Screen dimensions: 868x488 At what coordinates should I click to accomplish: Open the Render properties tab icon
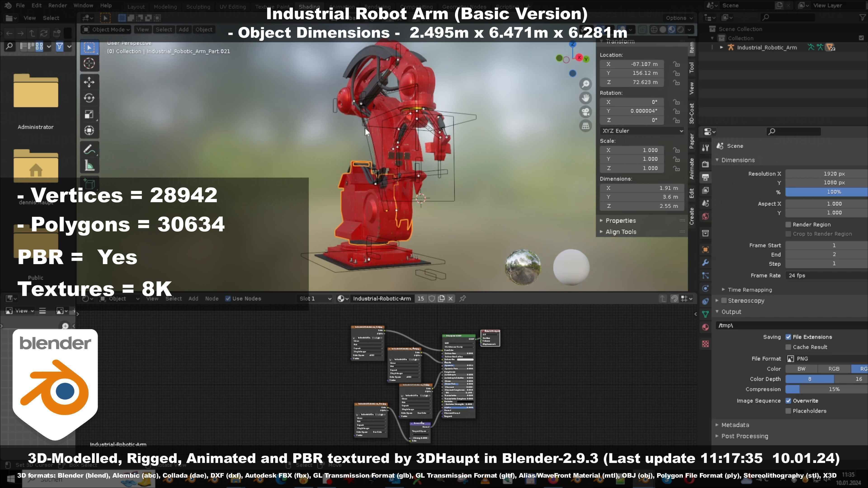[705, 164]
